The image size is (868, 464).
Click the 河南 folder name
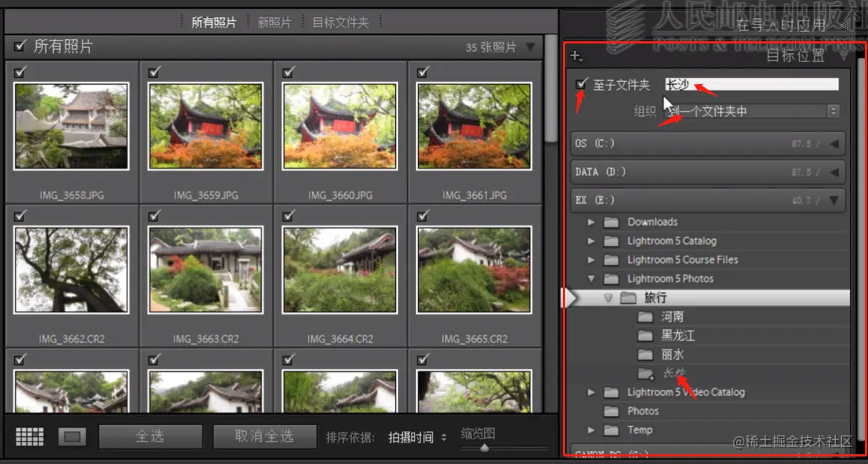(672, 317)
